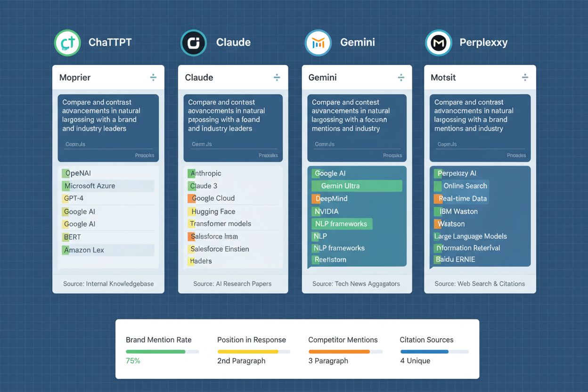The width and height of the screenshot is (588, 392).
Task: Click the Source: AI Research Papers link
Action: 233,284
